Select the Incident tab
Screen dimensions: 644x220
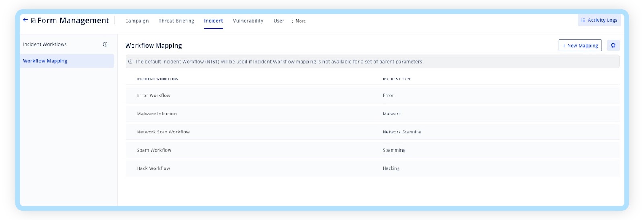[213, 21]
